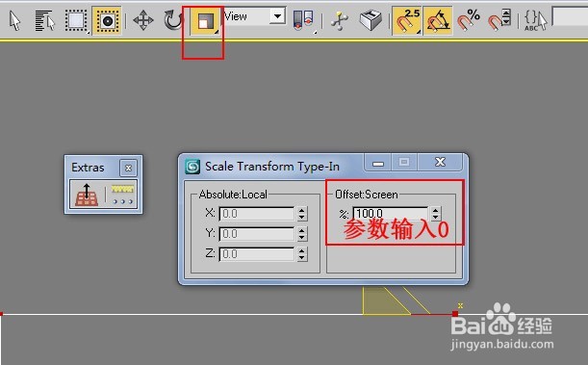
Task: Close the Extras floating toolbar
Action: (x=128, y=168)
